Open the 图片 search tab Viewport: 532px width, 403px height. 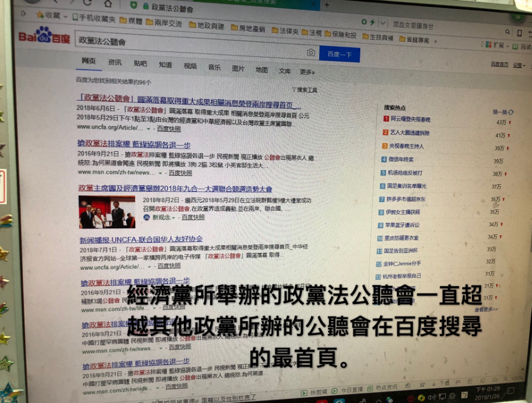(x=238, y=68)
